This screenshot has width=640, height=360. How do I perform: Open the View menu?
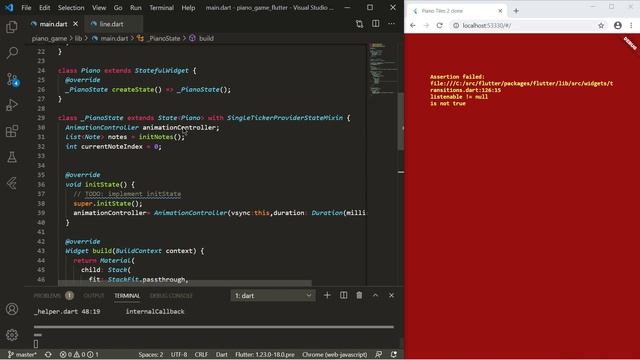pos(99,8)
